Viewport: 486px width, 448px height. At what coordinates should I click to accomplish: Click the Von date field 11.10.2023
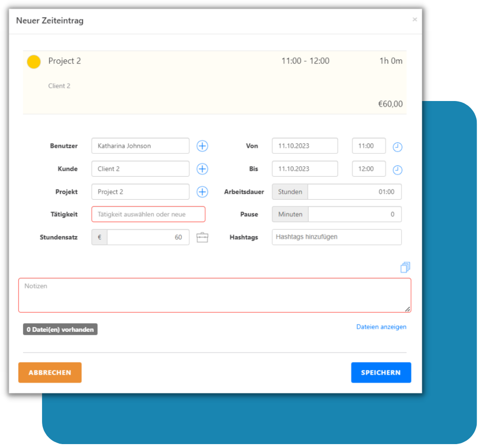click(x=304, y=146)
